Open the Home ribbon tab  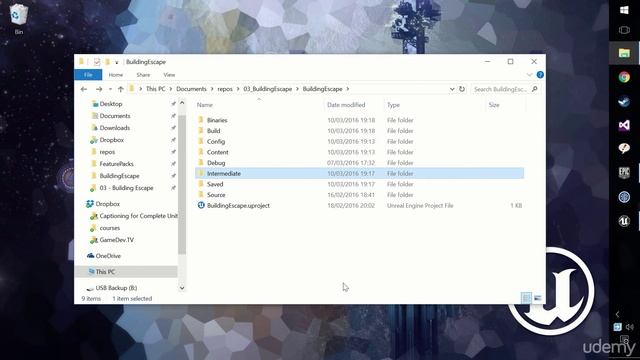coord(116,75)
